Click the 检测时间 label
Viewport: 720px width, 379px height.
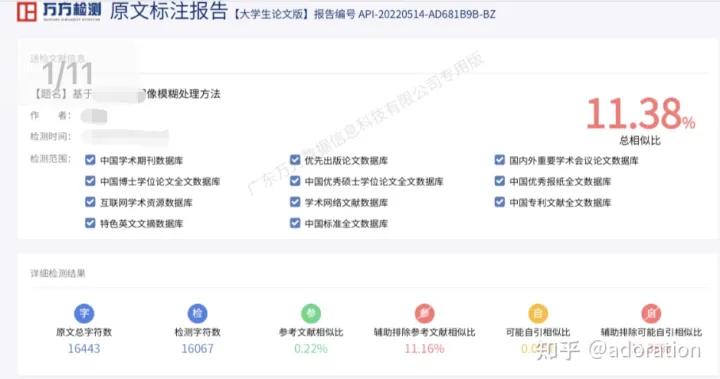pyautogui.click(x=51, y=136)
